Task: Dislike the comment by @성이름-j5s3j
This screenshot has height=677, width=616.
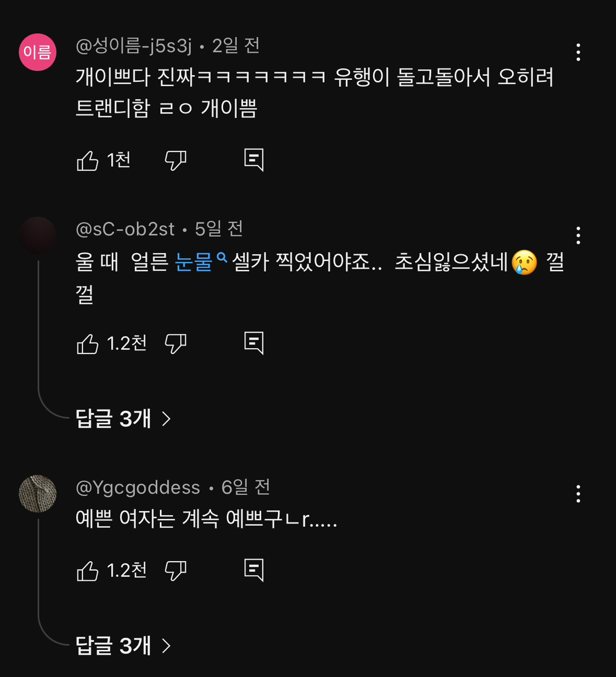Action: (176, 161)
